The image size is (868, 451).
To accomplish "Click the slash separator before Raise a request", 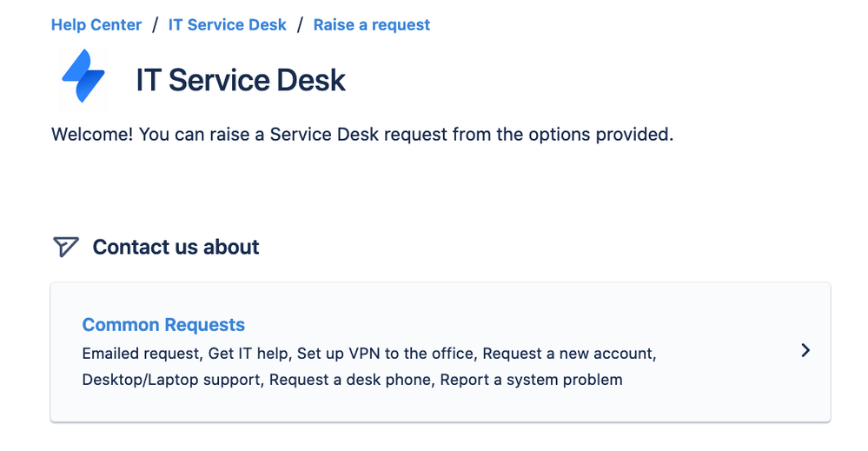I will pos(300,25).
